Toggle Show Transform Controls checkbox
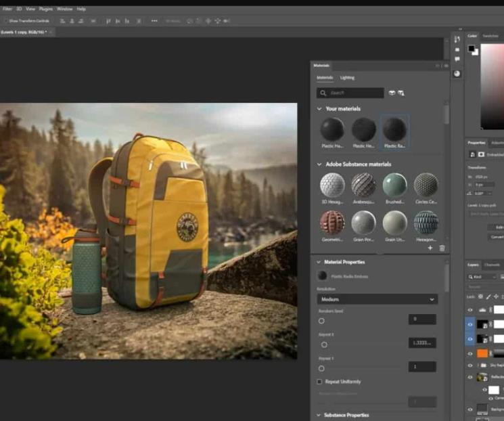This screenshot has width=504, height=421. [x=5, y=21]
